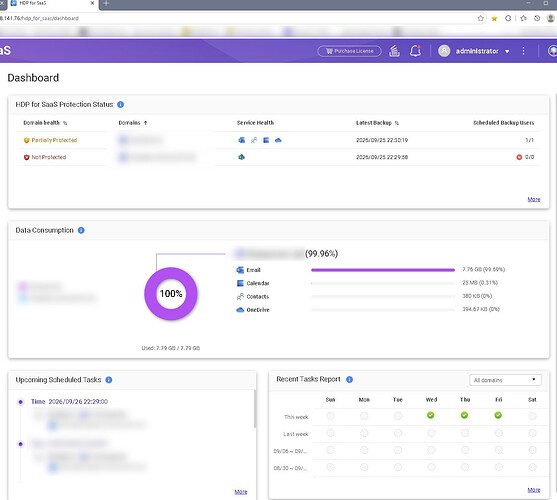Open the browser history icon
The height and width of the screenshot is (500, 557).
pyautogui.click(x=537, y=18)
